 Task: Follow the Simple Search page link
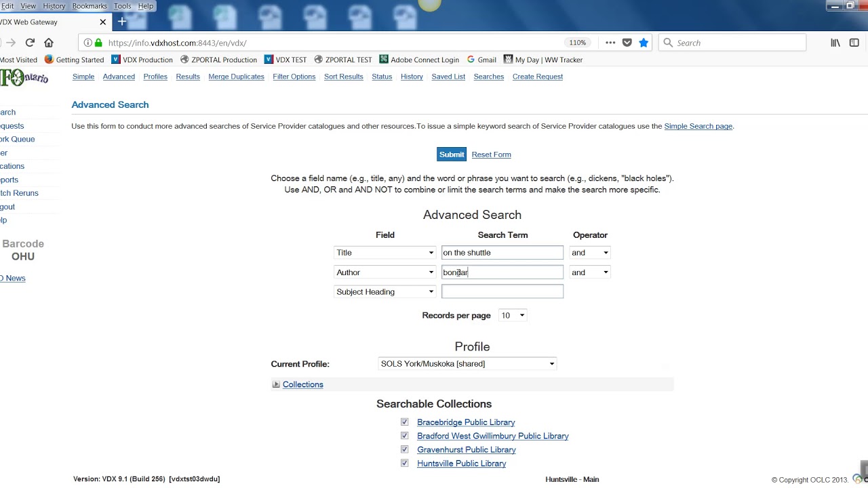[698, 126]
